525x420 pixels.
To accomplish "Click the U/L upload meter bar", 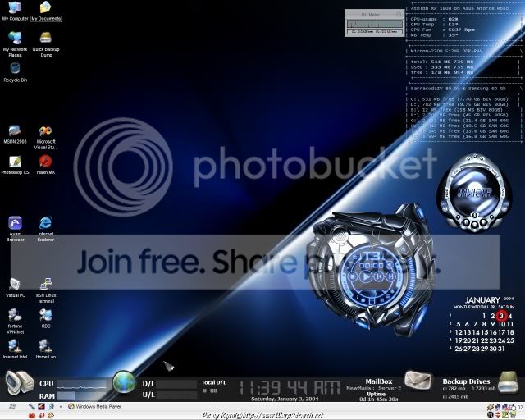I will [x=176, y=395].
